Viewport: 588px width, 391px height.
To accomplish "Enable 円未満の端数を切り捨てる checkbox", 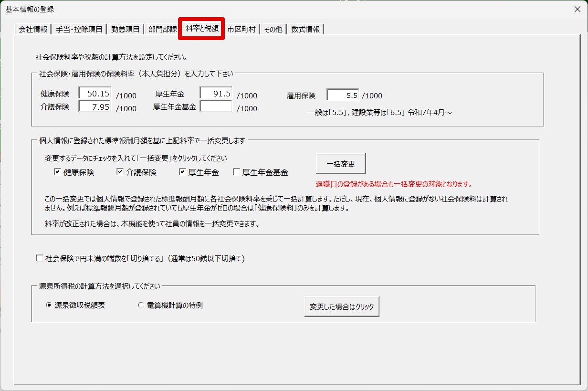I will click(x=39, y=259).
